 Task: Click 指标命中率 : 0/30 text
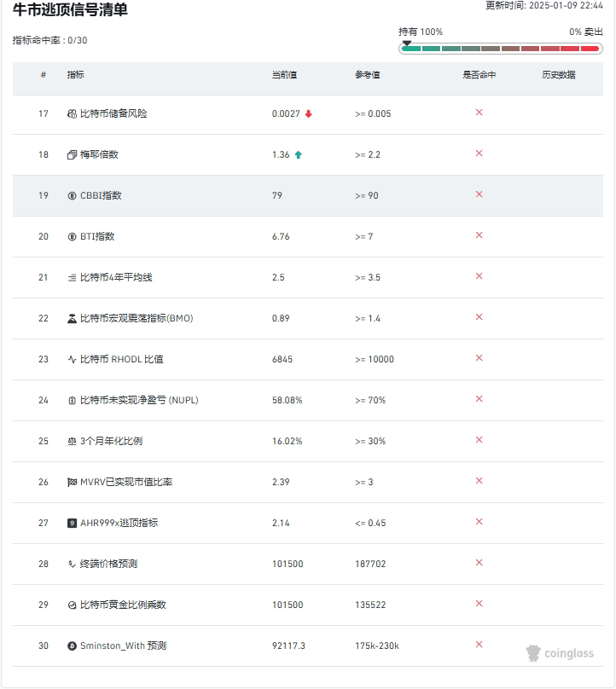point(50,40)
